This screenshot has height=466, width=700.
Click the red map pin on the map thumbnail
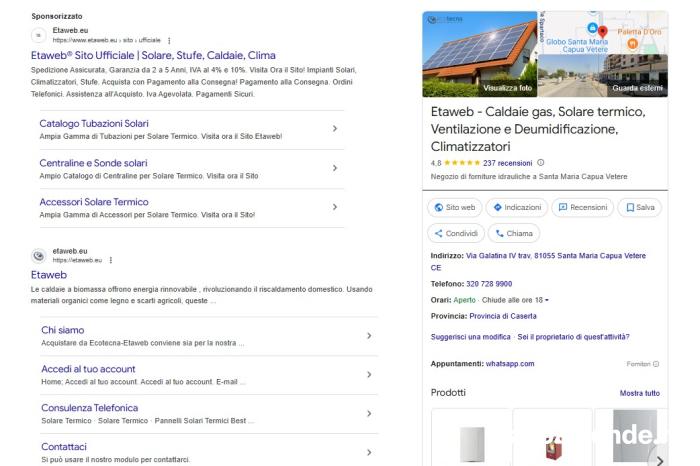pyautogui.click(x=603, y=31)
